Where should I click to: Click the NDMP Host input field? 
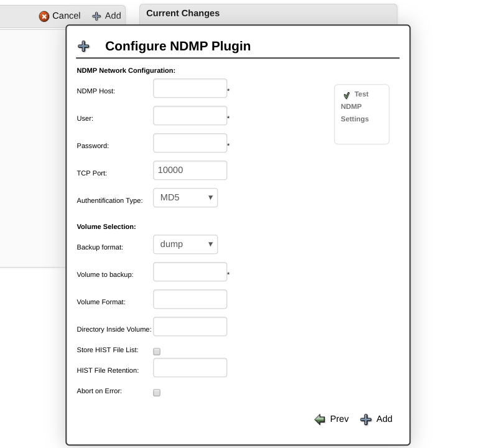point(190,88)
